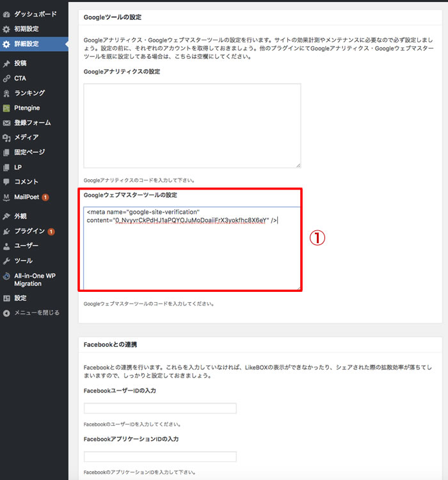Click the media icon beside メディア
The image size is (448, 480).
pos(6,137)
